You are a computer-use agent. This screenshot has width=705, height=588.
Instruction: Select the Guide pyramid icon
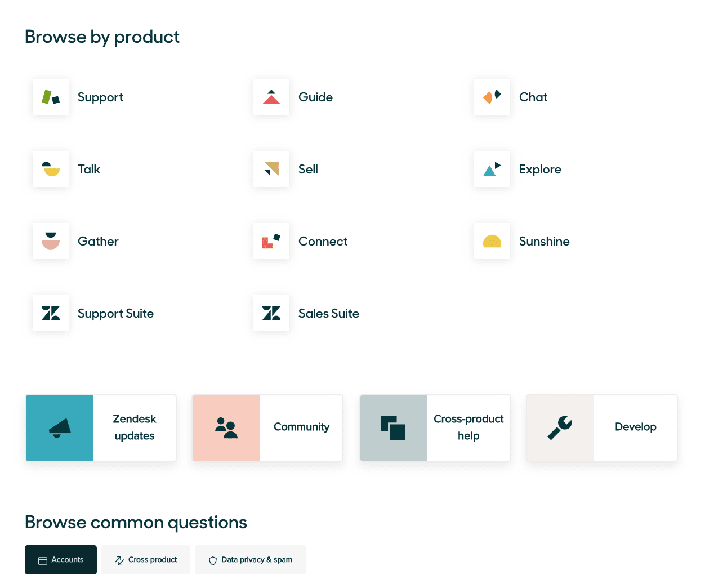pos(271,97)
